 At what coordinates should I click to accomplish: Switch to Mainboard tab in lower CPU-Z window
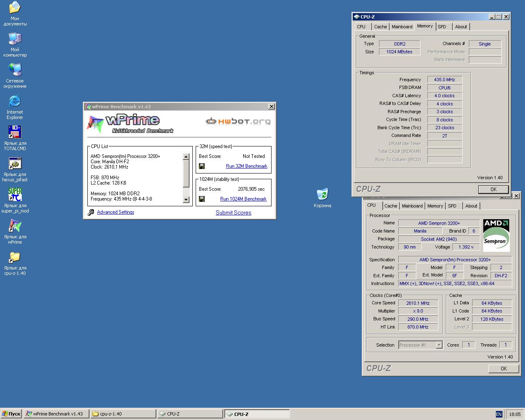pyautogui.click(x=412, y=206)
